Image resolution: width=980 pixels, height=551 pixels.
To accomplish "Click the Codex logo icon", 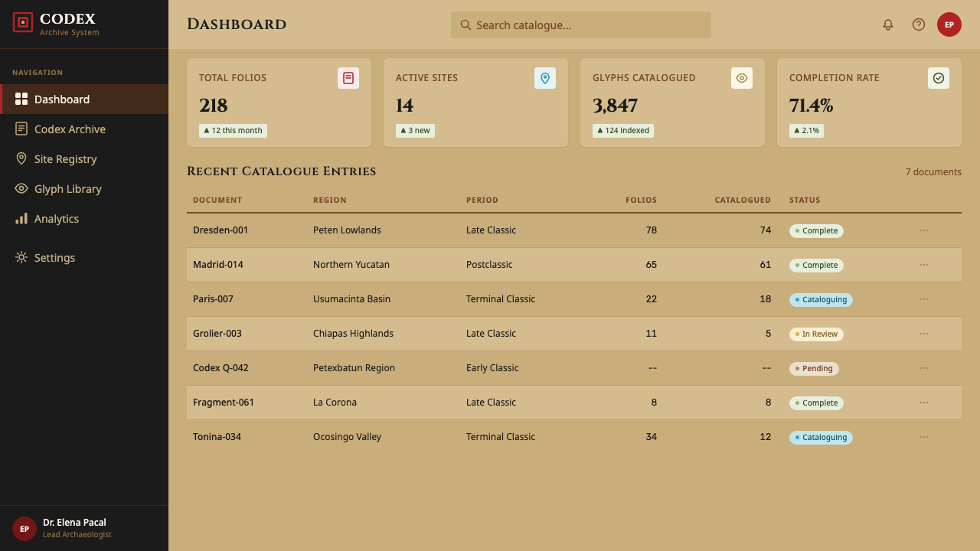I will tap(23, 22).
